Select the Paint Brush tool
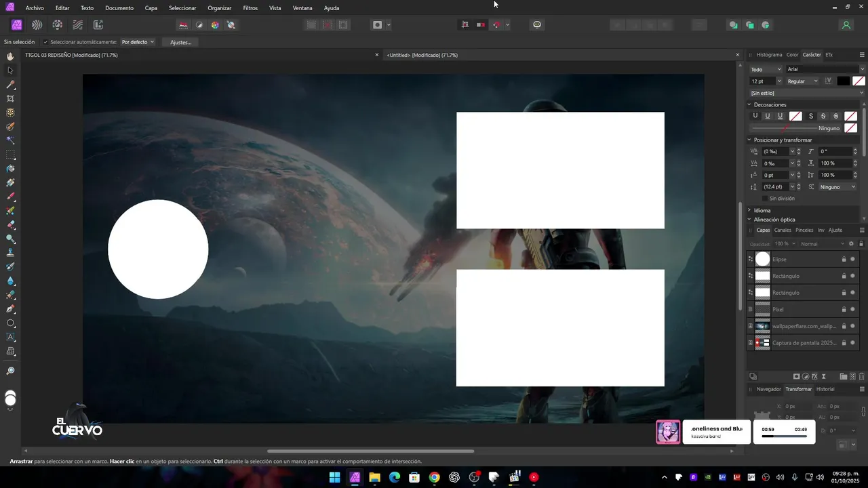 (10, 197)
